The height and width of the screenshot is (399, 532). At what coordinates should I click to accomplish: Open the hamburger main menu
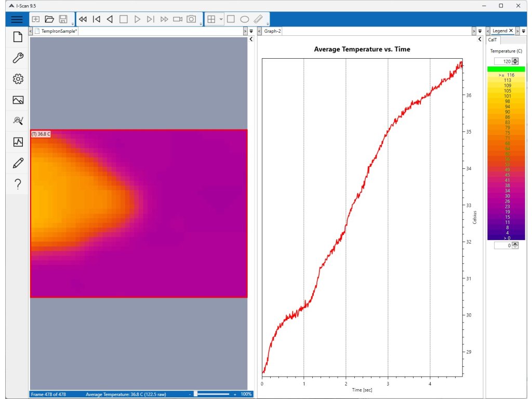[x=17, y=19]
